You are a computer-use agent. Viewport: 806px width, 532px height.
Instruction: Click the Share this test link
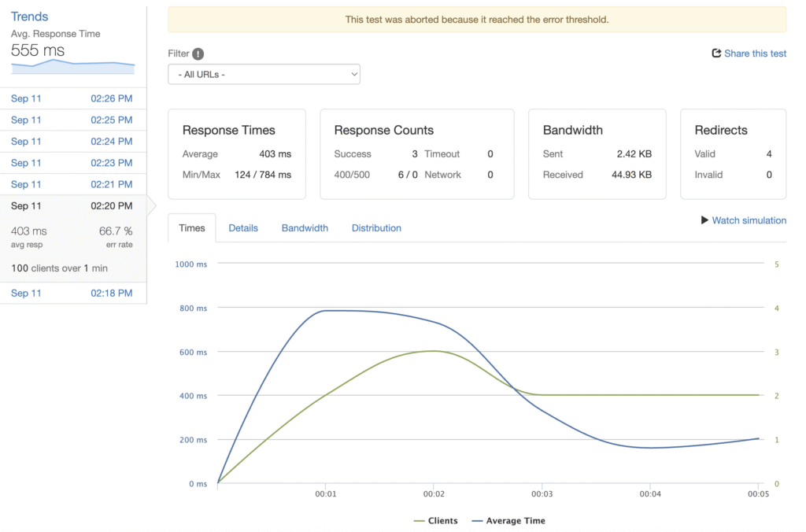755,54
